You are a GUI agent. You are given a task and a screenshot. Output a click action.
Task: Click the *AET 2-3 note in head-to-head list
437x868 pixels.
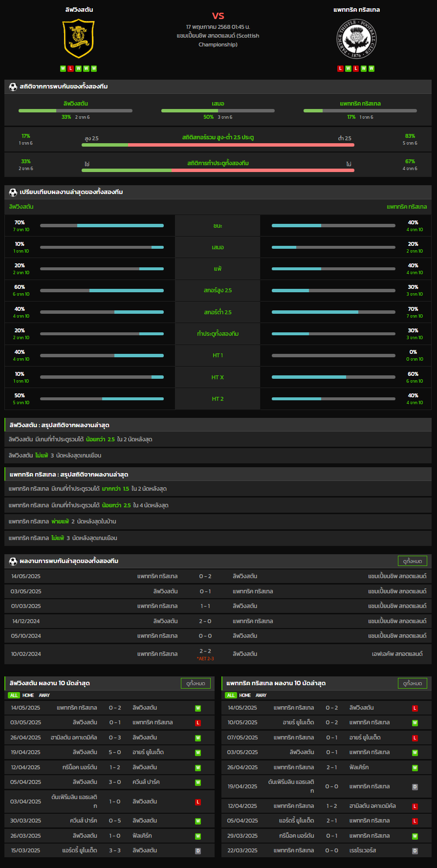205,659
